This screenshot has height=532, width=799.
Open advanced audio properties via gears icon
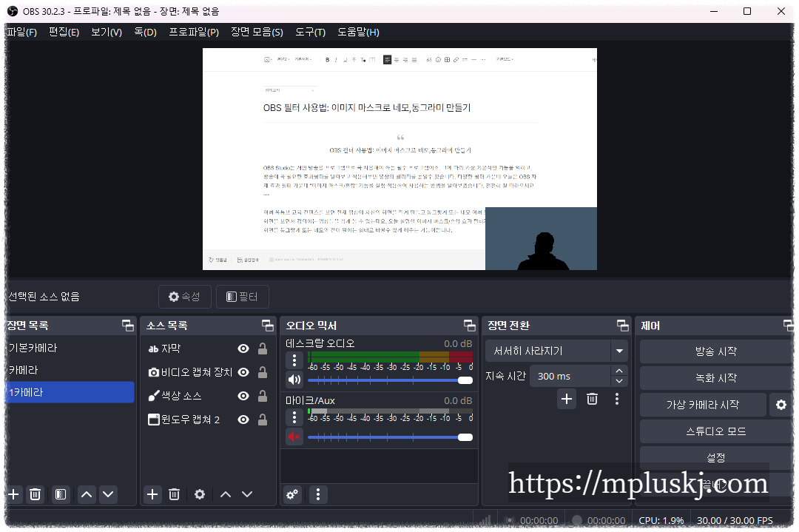click(x=294, y=494)
